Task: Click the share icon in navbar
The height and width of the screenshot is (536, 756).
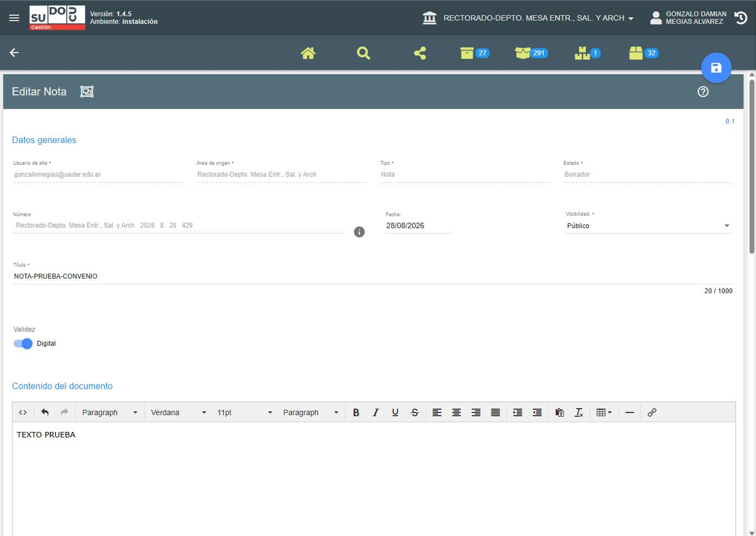Action: 420,53
